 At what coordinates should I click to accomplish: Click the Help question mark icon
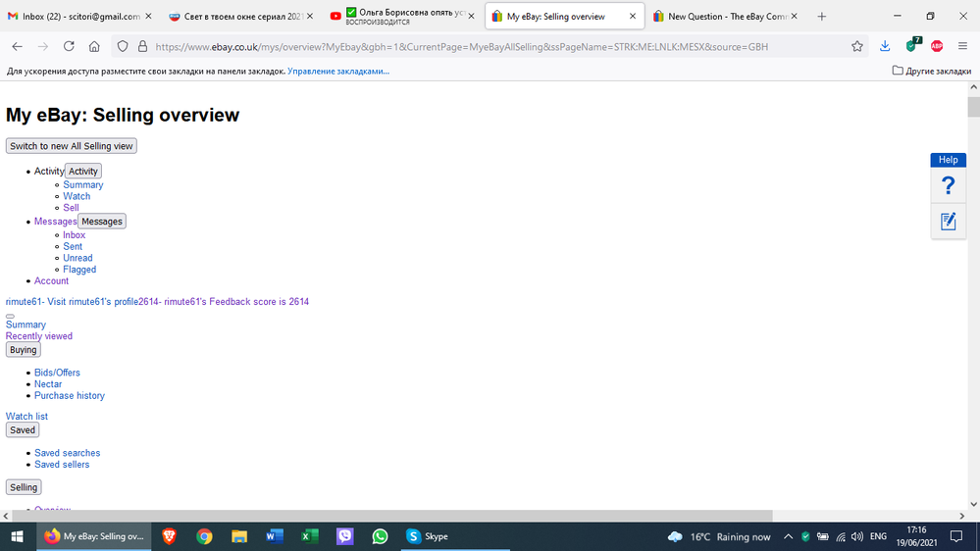point(949,185)
